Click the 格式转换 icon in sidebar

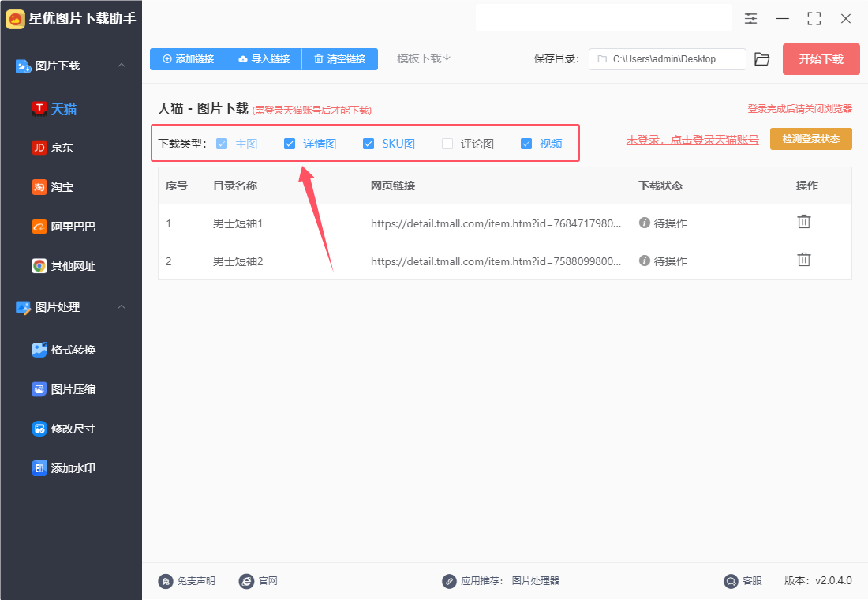click(39, 350)
